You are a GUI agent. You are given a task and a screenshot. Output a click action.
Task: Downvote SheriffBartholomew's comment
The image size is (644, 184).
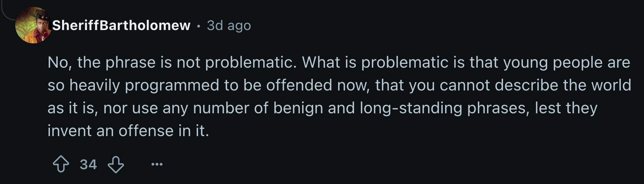coord(116,165)
